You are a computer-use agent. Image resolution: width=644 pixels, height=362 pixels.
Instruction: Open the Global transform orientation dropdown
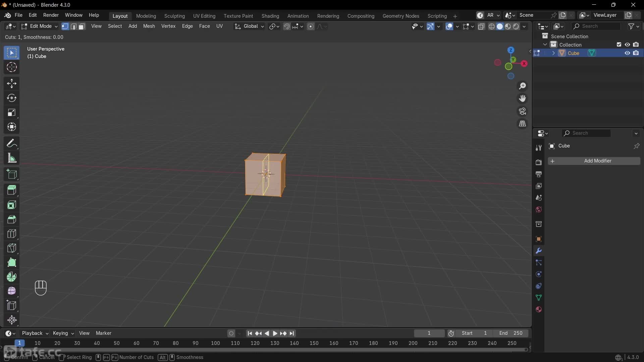point(249,26)
